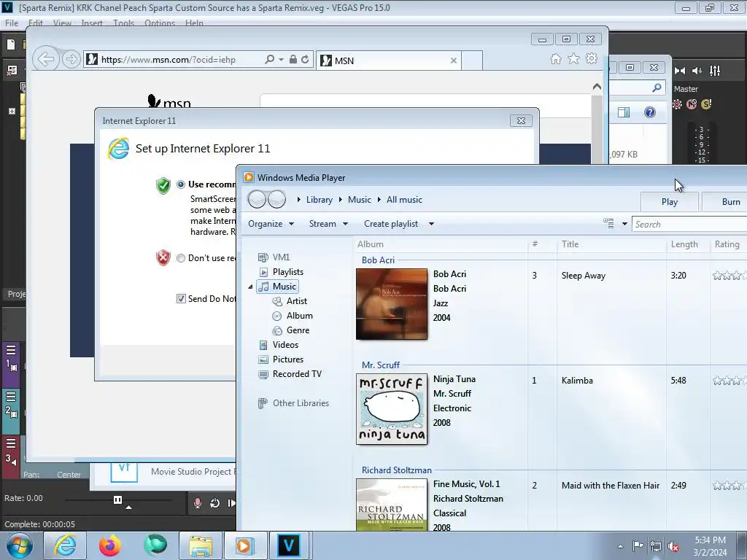Open the Stream dropdown in Media Player
Viewport: 747px width, 560px height.
(328, 224)
